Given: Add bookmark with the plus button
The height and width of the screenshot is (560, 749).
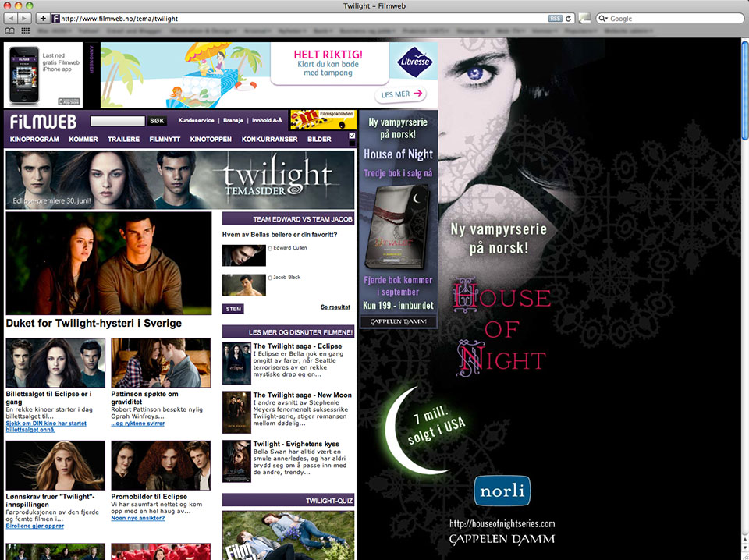Looking at the screenshot, I should pos(43,18).
